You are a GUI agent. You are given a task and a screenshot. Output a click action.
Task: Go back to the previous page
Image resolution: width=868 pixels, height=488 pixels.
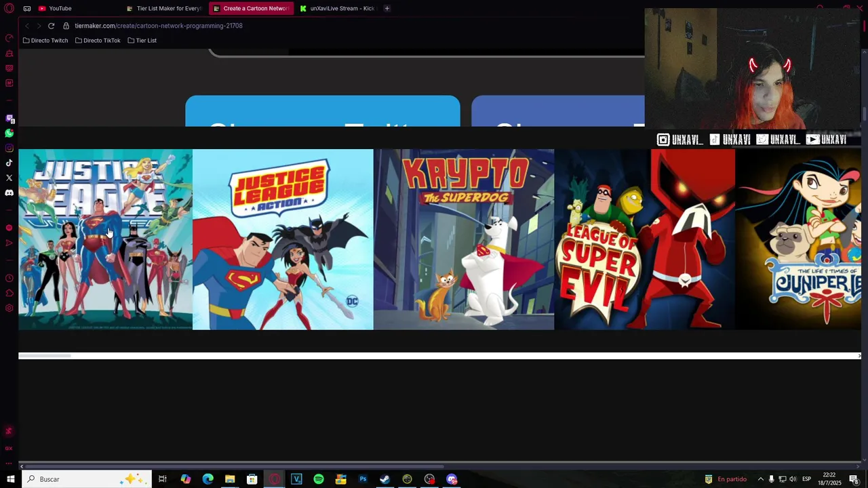click(27, 26)
